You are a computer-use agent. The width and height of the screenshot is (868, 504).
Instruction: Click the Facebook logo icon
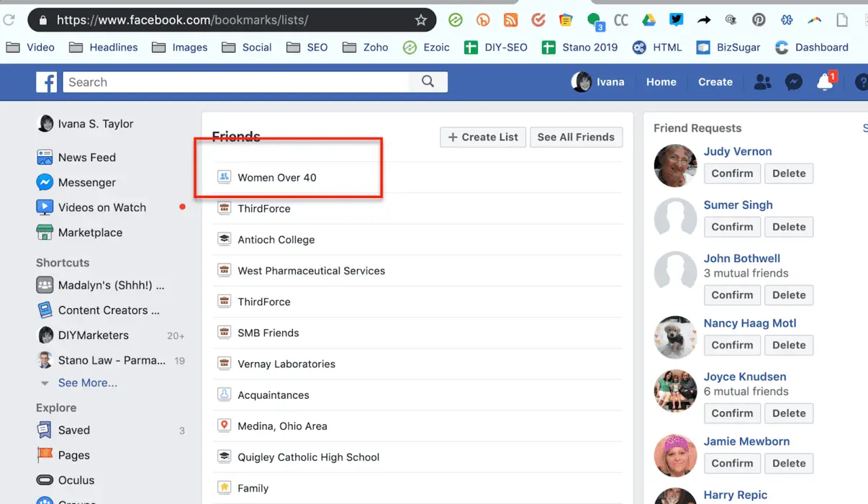coord(47,82)
